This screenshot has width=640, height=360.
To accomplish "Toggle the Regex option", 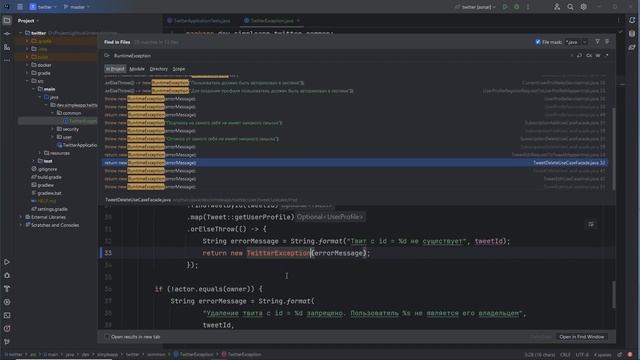I will pos(607,56).
